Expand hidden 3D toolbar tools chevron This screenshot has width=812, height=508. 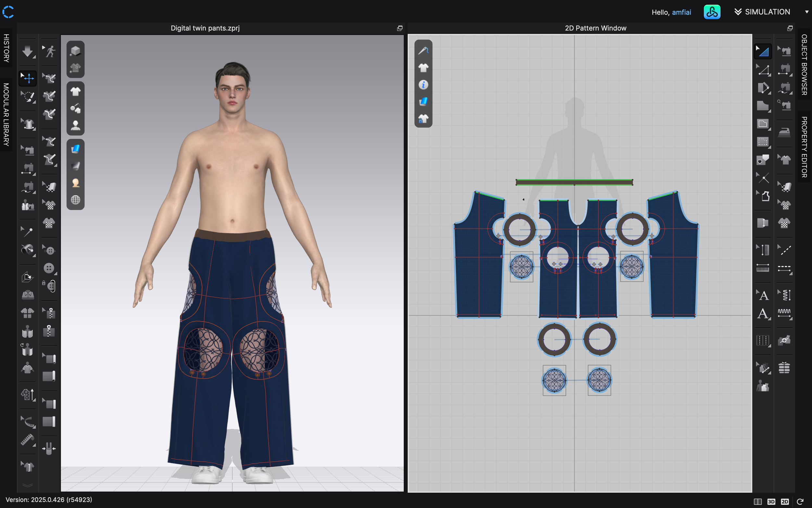pyautogui.click(x=28, y=485)
